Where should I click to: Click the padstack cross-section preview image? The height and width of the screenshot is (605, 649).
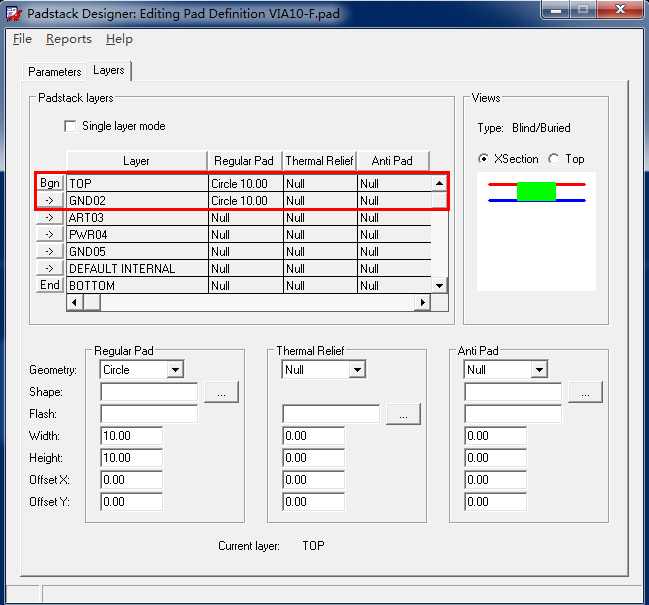pyautogui.click(x=536, y=231)
